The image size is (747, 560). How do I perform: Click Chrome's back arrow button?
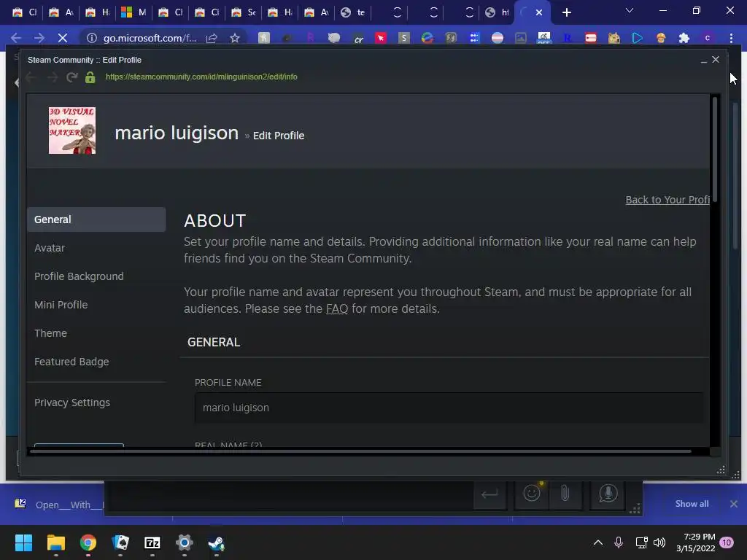click(16, 38)
